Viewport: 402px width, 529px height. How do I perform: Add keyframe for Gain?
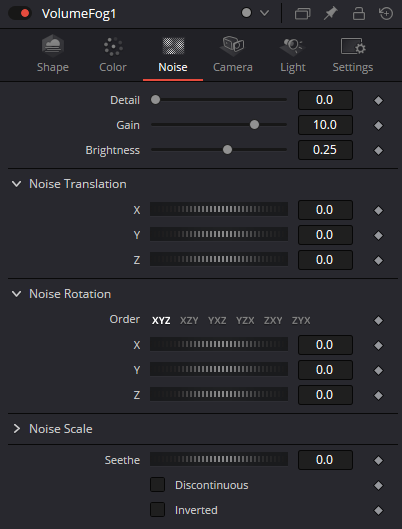(378, 125)
